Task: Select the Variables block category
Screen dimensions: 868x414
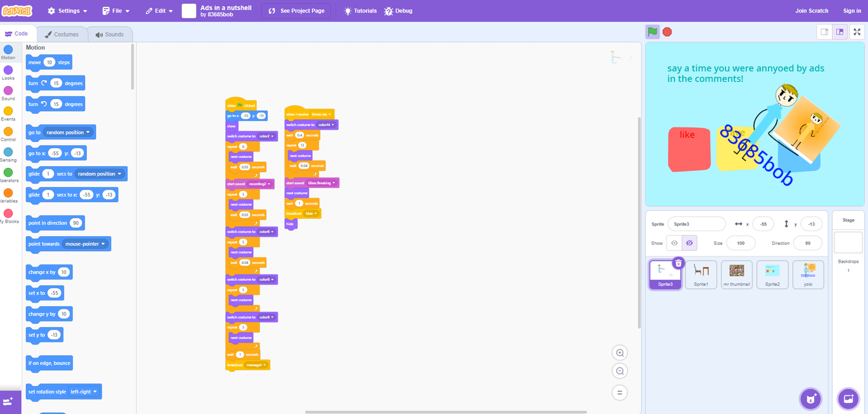Action: pyautogui.click(x=8, y=195)
